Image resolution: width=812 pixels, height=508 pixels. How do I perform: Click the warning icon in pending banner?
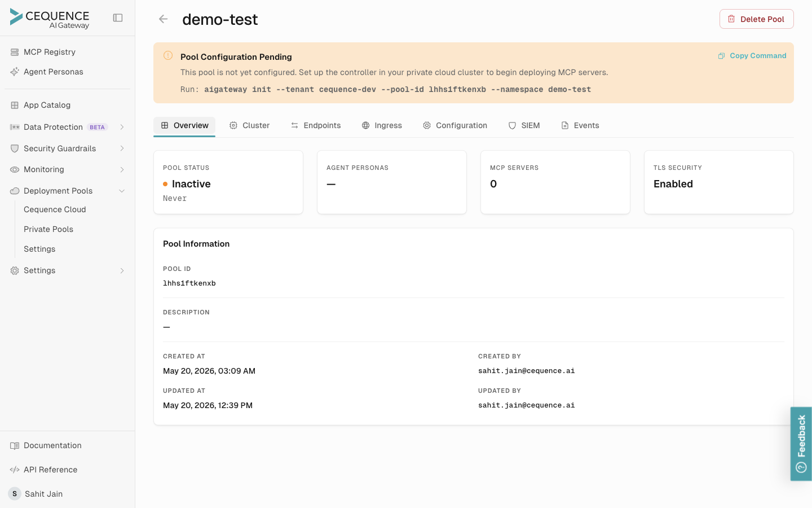click(168, 55)
